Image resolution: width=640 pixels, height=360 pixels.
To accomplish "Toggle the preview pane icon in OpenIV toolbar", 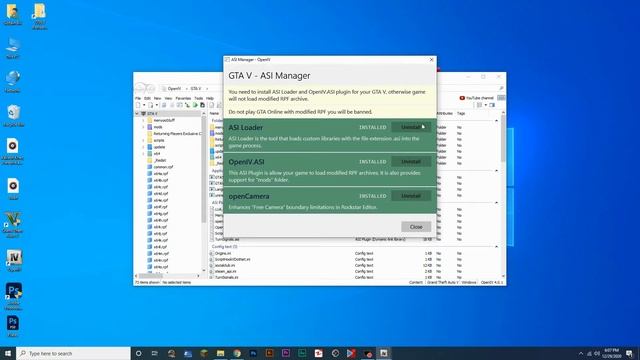I will click(x=492, y=105).
